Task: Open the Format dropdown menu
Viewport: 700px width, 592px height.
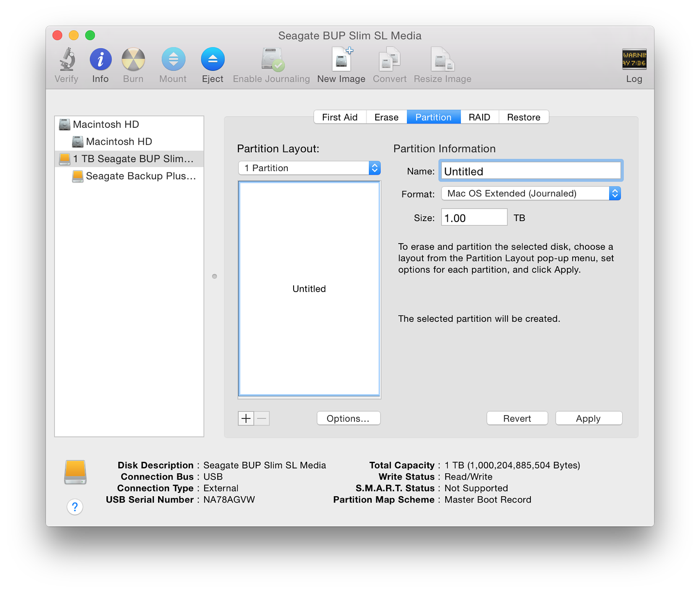Action: [531, 193]
